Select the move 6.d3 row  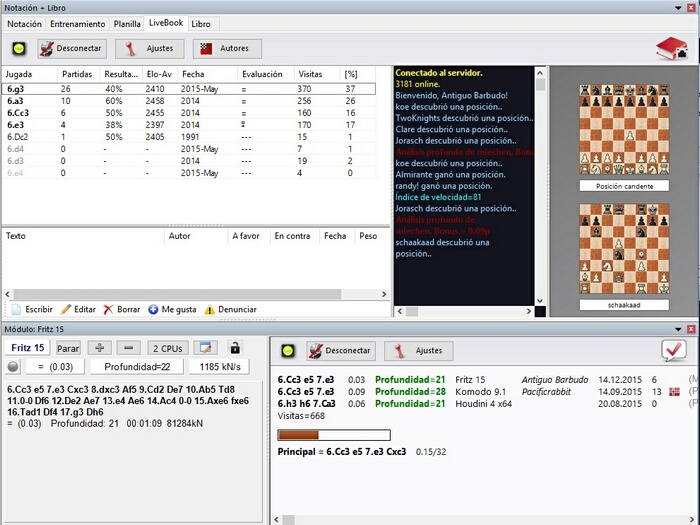189,161
